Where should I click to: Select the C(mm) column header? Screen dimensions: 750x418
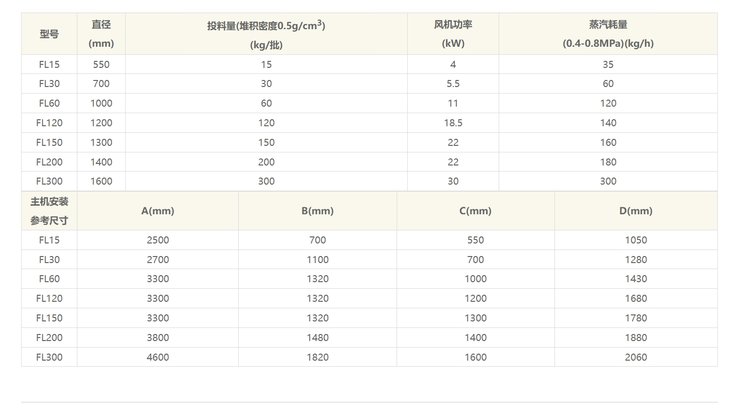pyautogui.click(x=476, y=210)
